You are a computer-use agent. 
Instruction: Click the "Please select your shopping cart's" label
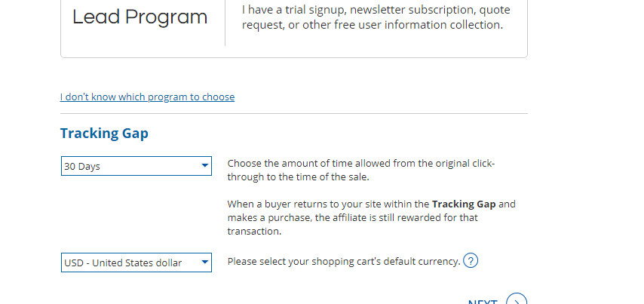click(343, 262)
